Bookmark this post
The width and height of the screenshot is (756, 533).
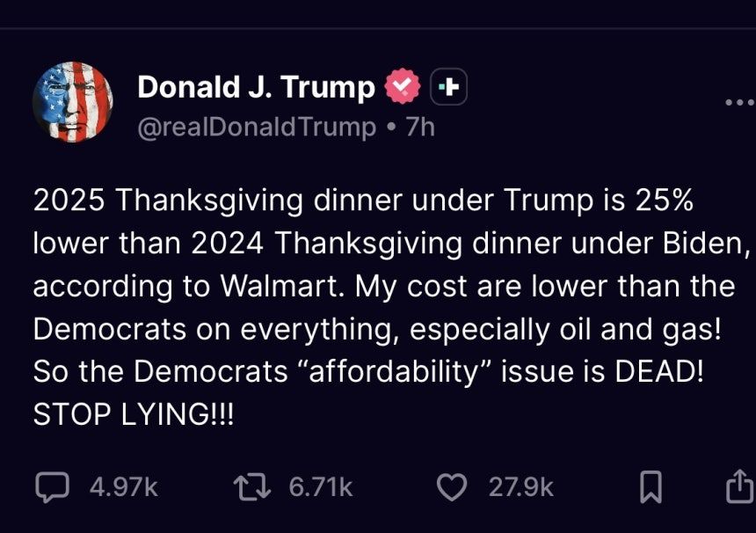click(650, 487)
